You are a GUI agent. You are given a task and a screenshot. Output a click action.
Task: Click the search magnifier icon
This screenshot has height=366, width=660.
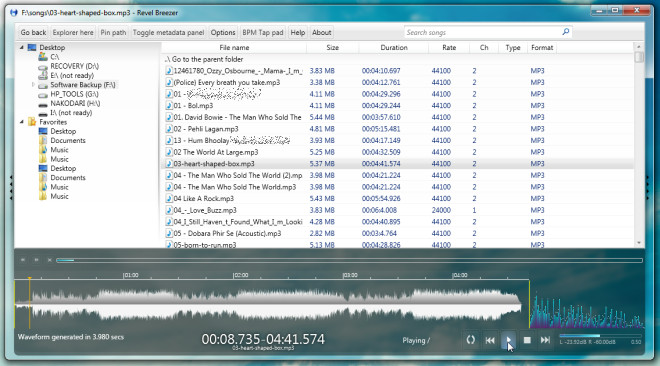click(566, 32)
